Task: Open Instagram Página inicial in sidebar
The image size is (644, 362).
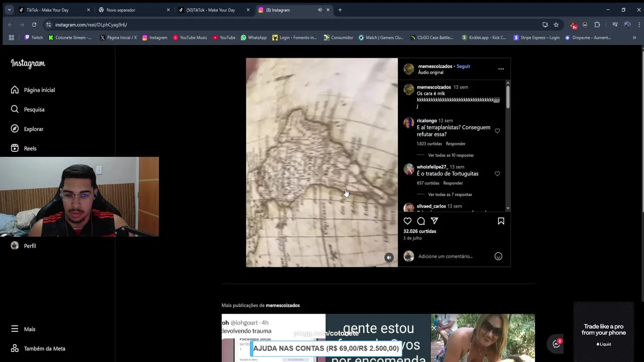Action: (33, 90)
